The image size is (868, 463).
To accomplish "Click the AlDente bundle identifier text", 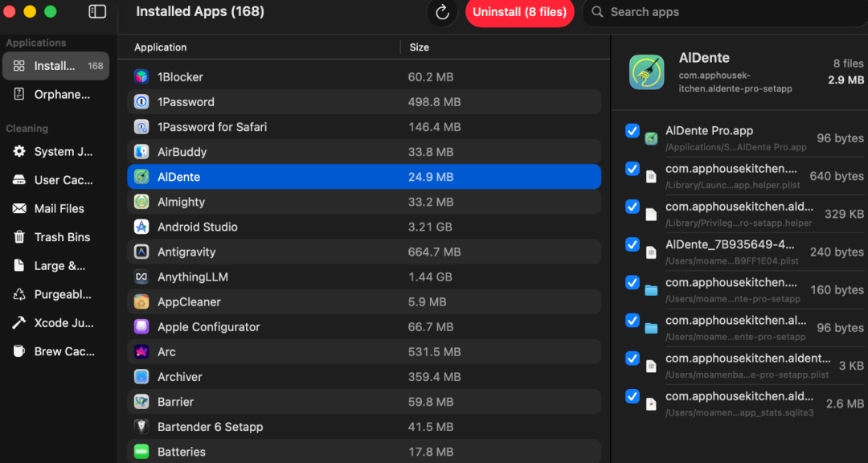I will [x=735, y=82].
